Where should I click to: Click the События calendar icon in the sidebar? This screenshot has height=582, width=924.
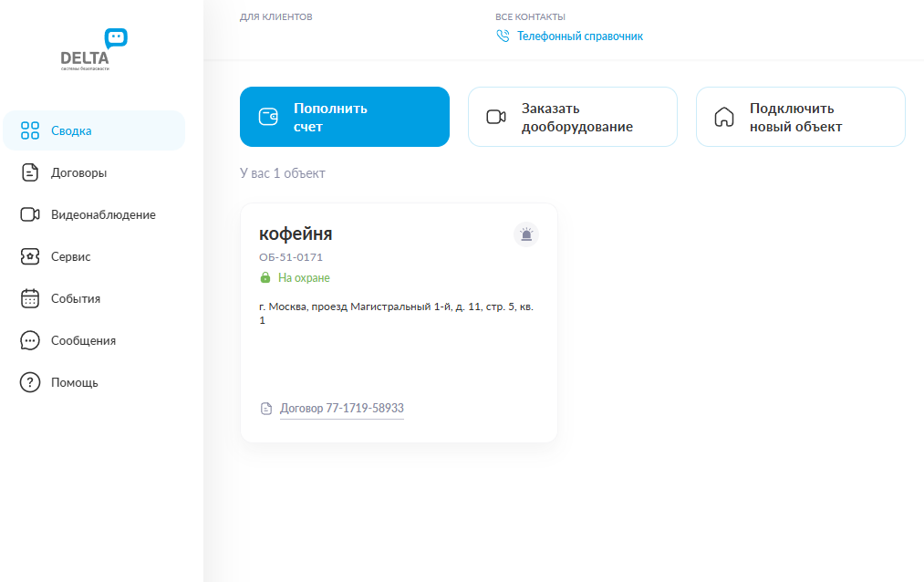click(30, 298)
